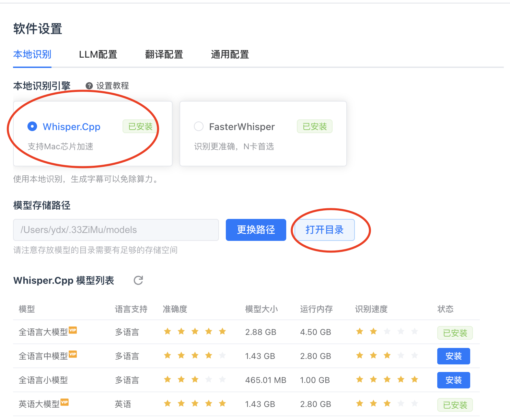Screen dimensions: 510x420
Task: Open the 翻译配置 tab
Action: (164, 55)
